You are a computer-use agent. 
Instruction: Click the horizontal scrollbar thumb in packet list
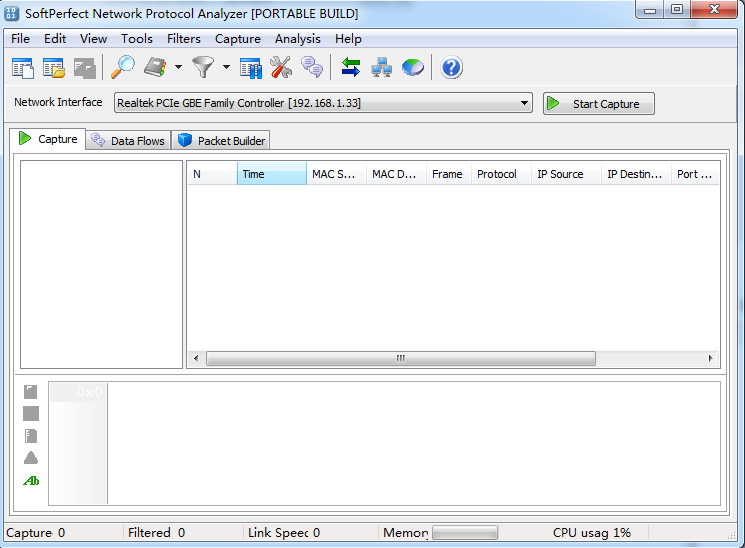tap(401, 358)
